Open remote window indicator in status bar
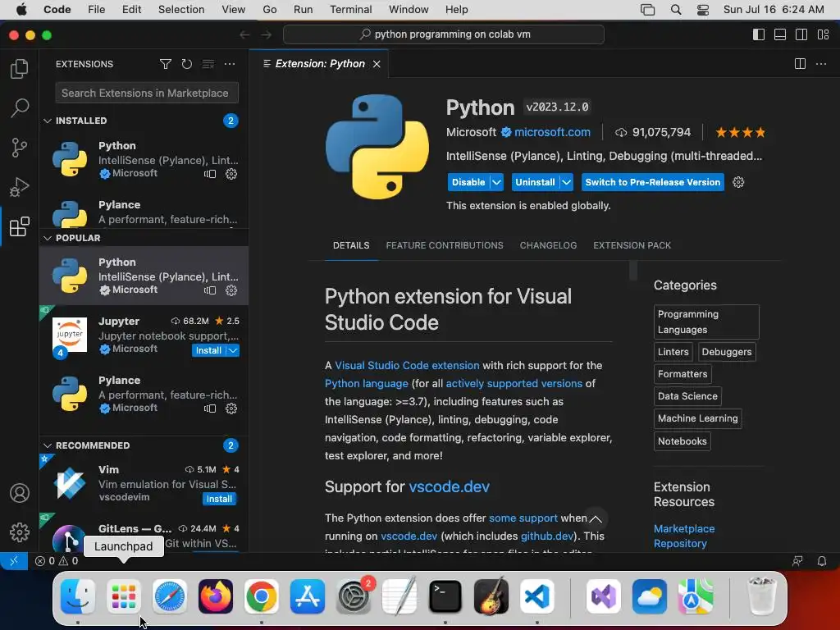Viewport: 840px width, 630px height. click(14, 561)
